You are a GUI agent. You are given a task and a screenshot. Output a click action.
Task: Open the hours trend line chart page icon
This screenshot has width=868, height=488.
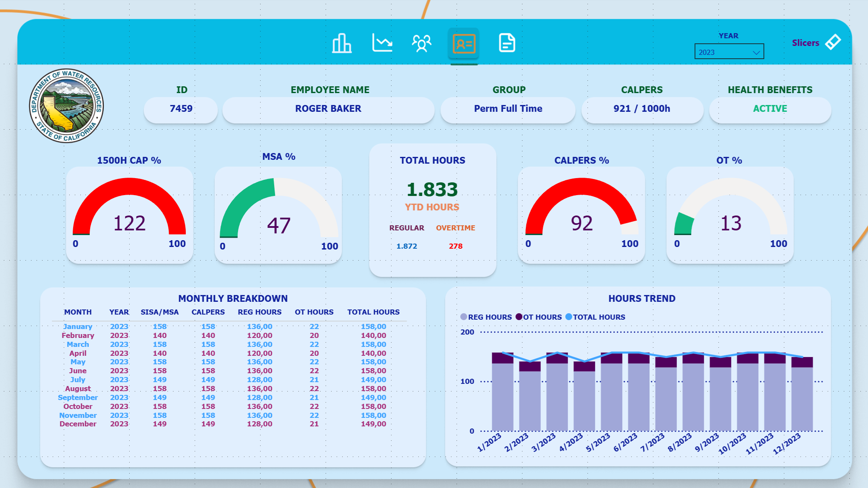point(381,43)
